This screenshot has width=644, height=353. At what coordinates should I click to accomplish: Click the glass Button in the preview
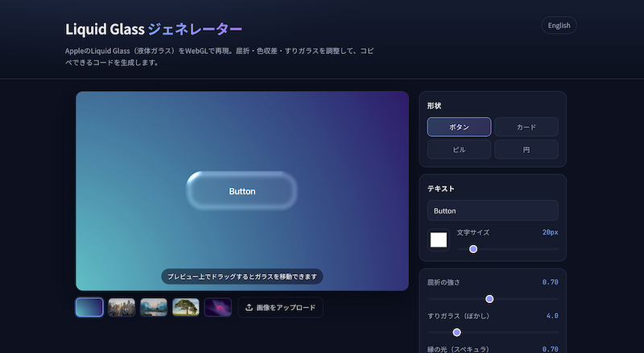tap(242, 191)
